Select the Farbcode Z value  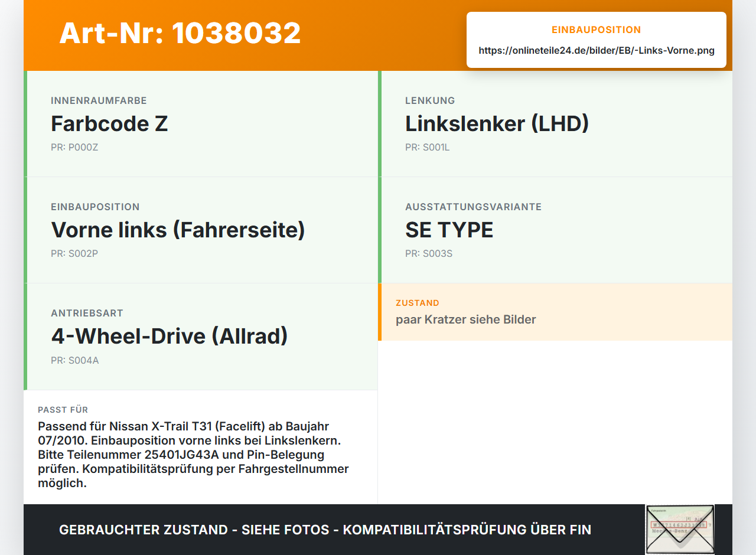coord(109,124)
